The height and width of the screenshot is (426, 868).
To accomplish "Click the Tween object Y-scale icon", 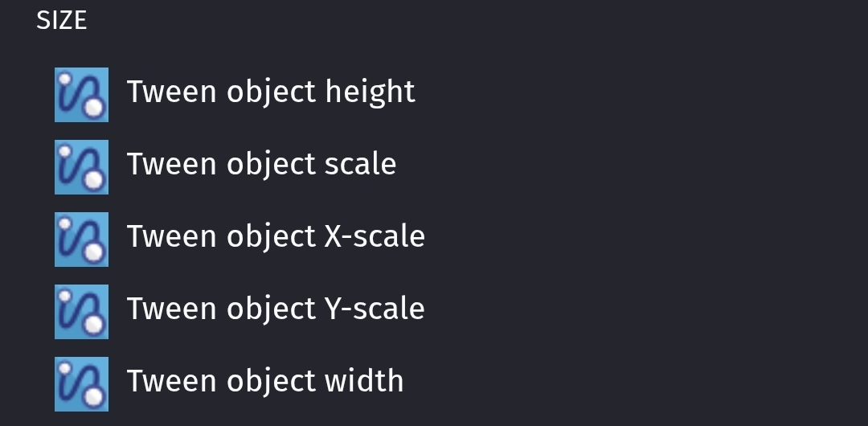I will tap(81, 312).
